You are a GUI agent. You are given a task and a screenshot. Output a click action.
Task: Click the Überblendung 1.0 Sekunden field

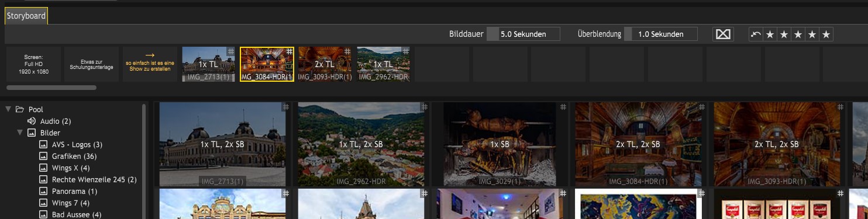[661, 34]
